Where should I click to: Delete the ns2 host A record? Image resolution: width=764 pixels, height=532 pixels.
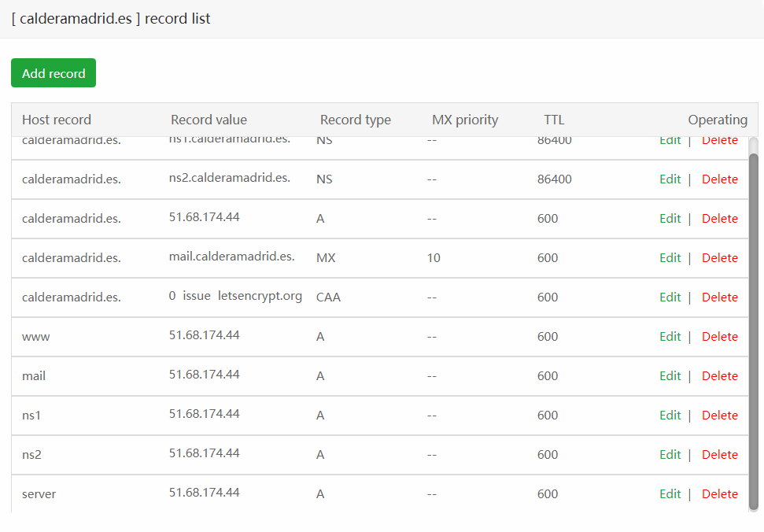[719, 455]
